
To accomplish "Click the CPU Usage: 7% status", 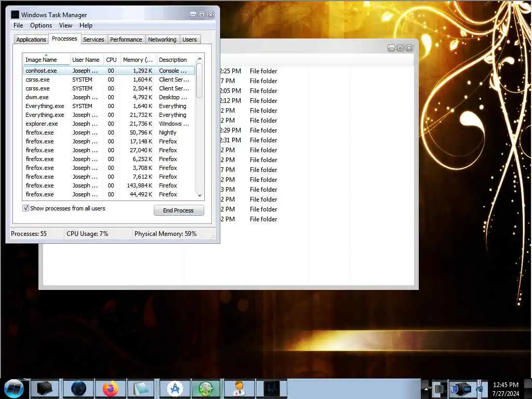I will click(x=87, y=234).
